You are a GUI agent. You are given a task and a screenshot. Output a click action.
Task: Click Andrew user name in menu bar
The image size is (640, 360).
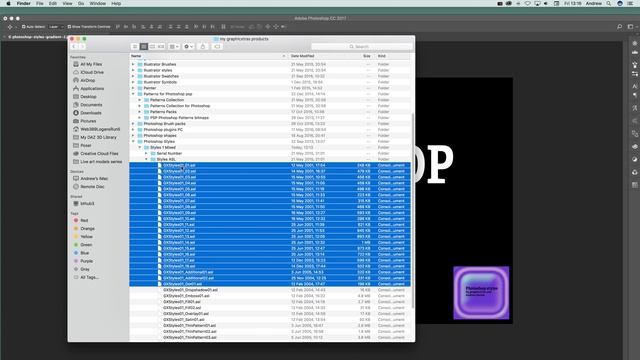tap(593, 3)
